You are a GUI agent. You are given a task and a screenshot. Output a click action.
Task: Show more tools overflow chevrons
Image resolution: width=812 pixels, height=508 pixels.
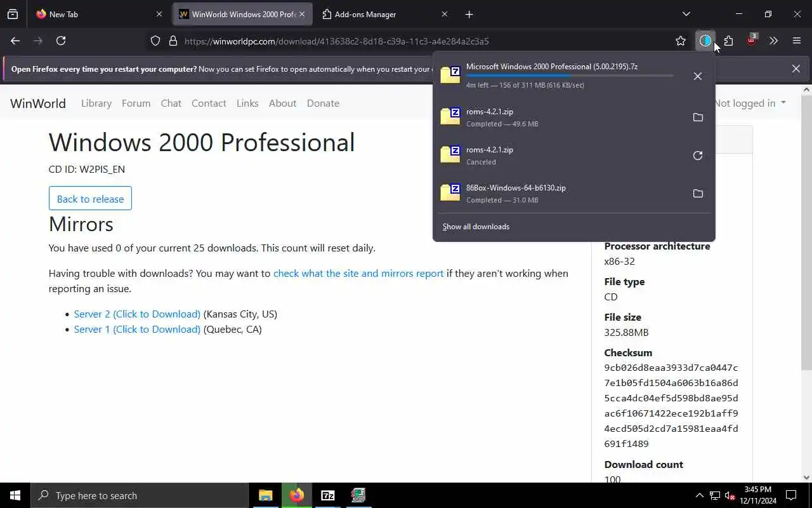(x=773, y=41)
